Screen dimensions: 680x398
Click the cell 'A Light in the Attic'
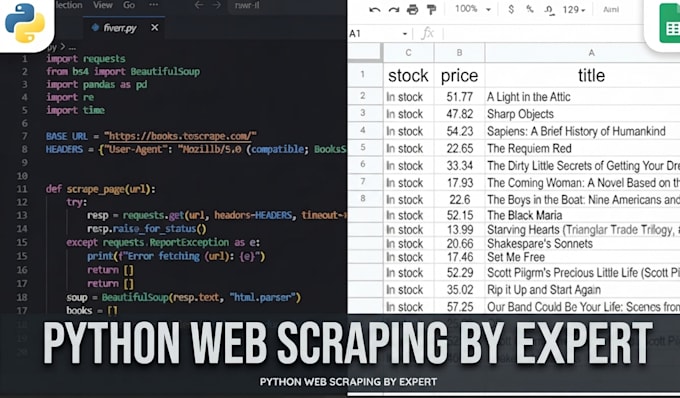[x=582, y=97]
